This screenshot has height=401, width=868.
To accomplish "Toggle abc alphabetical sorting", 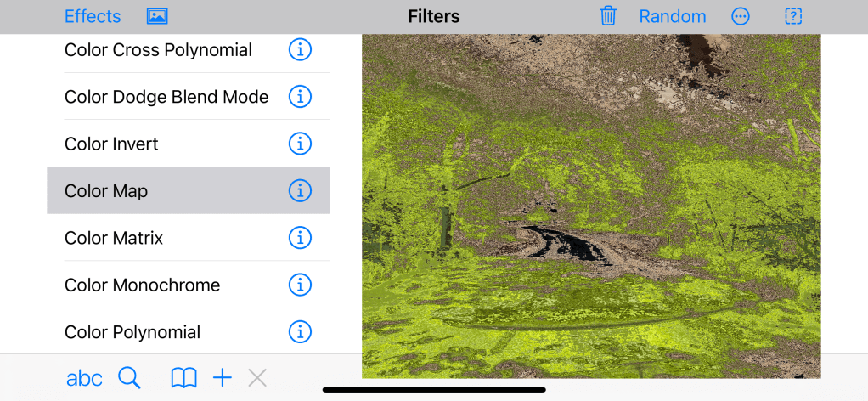I will coord(84,379).
